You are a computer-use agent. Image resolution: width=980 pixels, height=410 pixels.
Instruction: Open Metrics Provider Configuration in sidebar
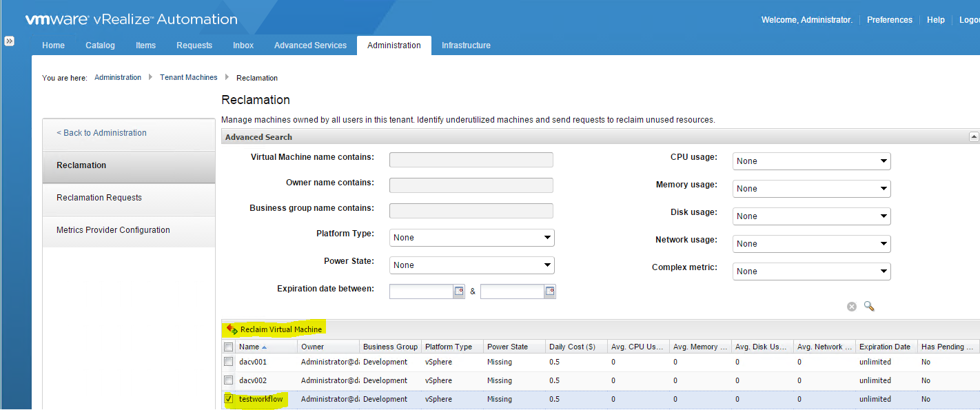point(129,230)
